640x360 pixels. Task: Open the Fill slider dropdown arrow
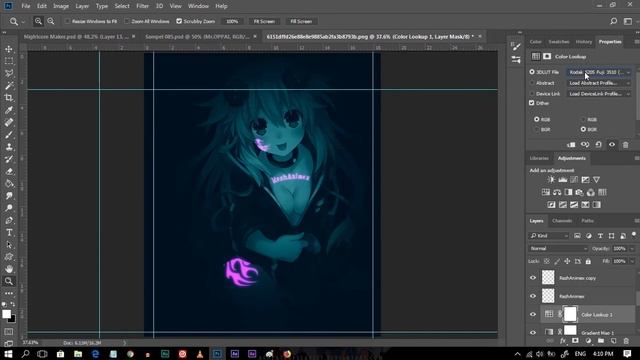pos(632,261)
